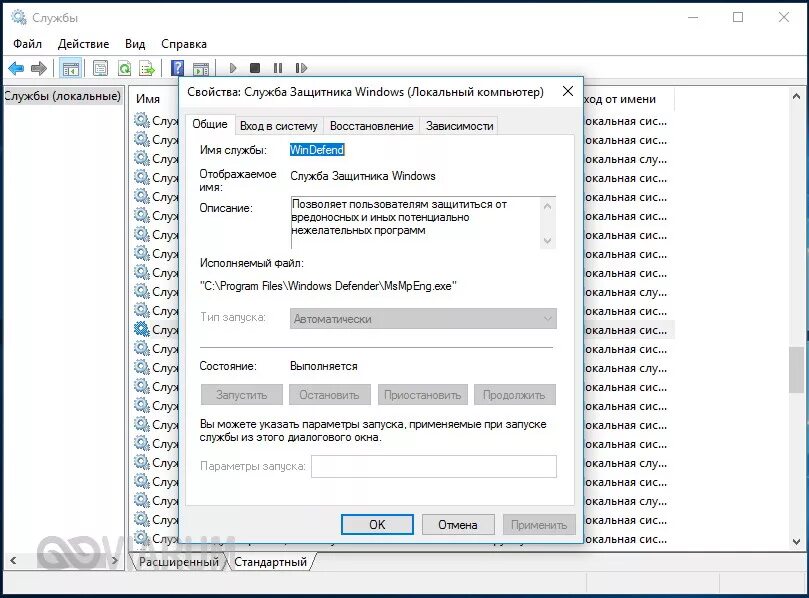Open the Тип запуска Автоматически dropdown

423,319
